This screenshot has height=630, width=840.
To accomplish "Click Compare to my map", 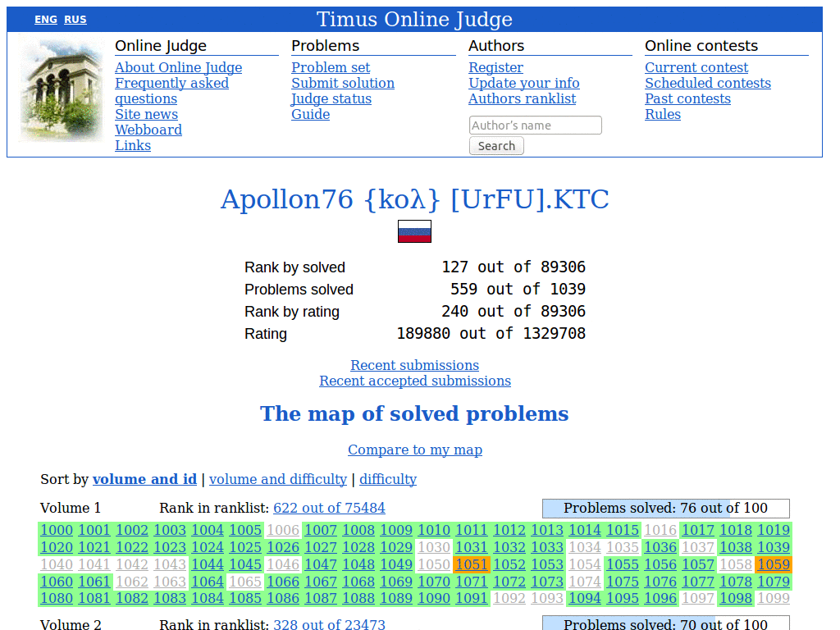I will 415,450.
